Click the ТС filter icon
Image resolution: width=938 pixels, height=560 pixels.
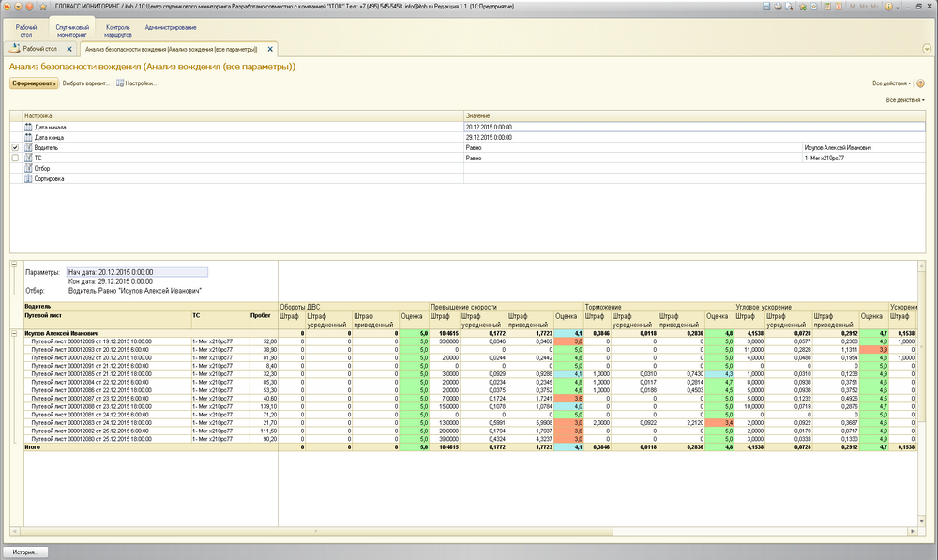point(28,158)
